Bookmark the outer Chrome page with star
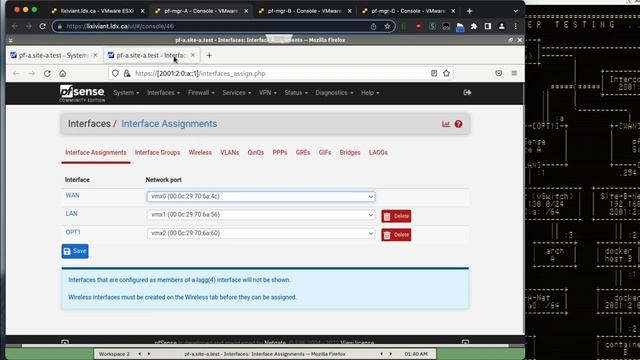The height and width of the screenshot is (360, 640). pos(387,27)
